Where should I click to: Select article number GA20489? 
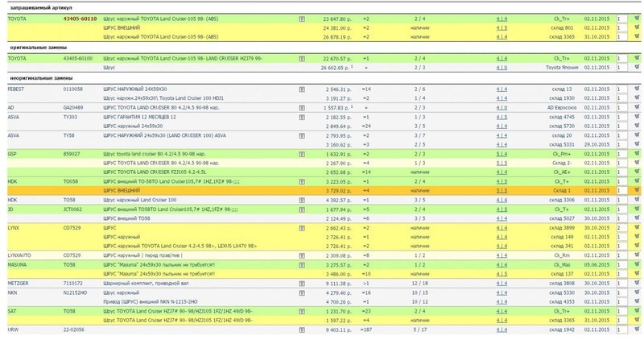pyautogui.click(x=73, y=108)
